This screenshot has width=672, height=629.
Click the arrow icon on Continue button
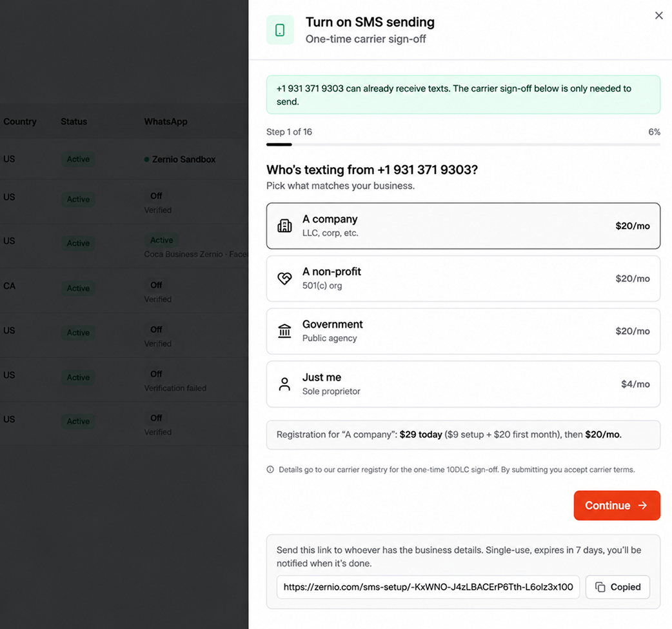click(x=642, y=506)
